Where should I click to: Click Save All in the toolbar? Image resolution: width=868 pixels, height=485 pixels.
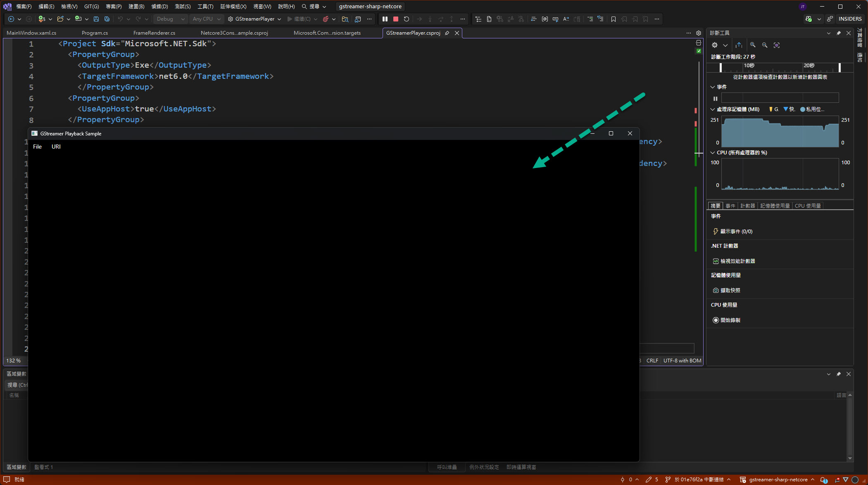click(x=107, y=19)
